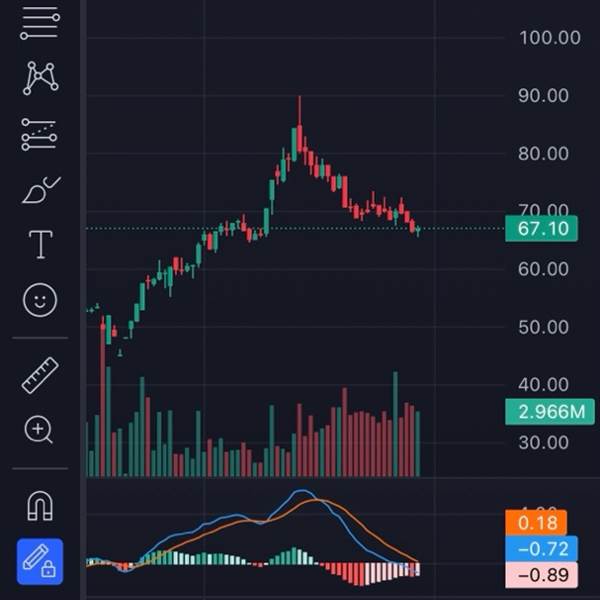Click the 60.00 price axis label
Screen dimensions: 600x600
click(543, 269)
